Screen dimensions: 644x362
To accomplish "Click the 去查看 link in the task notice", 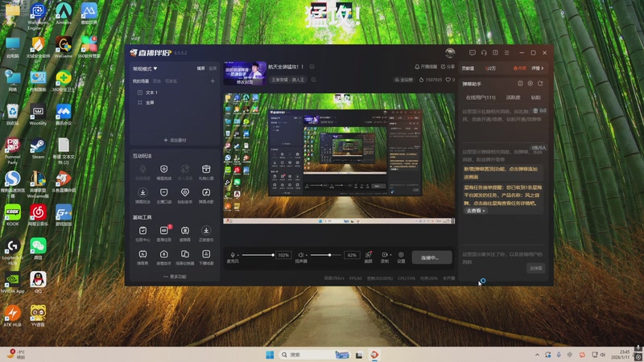I will (476, 211).
